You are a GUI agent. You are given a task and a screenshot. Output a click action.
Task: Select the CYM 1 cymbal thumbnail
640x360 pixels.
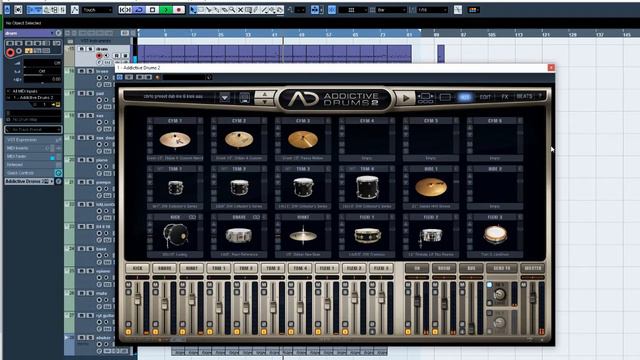[x=175, y=140]
